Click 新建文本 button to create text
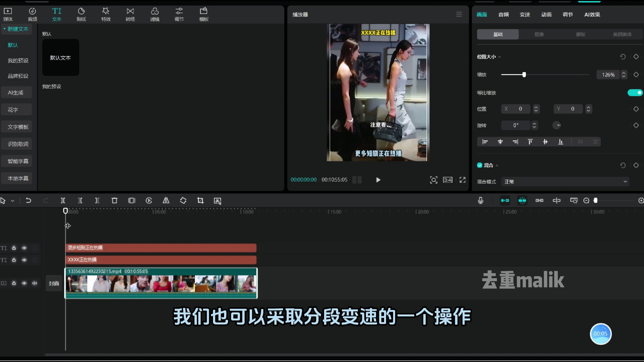Image resolution: width=644 pixels, height=362 pixels. tap(18, 28)
